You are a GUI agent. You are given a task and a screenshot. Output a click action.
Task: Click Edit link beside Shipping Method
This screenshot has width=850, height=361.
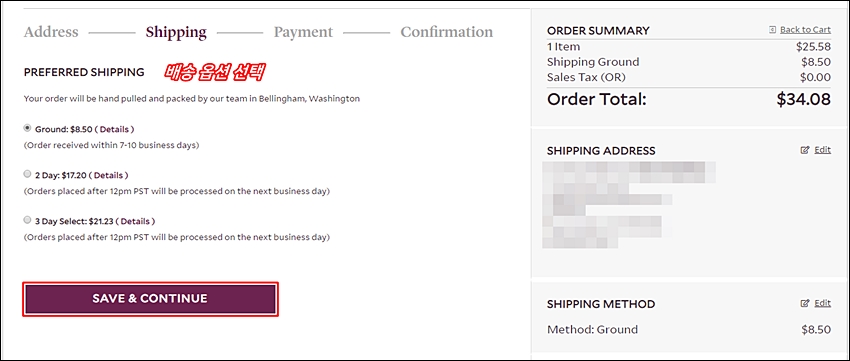(x=822, y=303)
